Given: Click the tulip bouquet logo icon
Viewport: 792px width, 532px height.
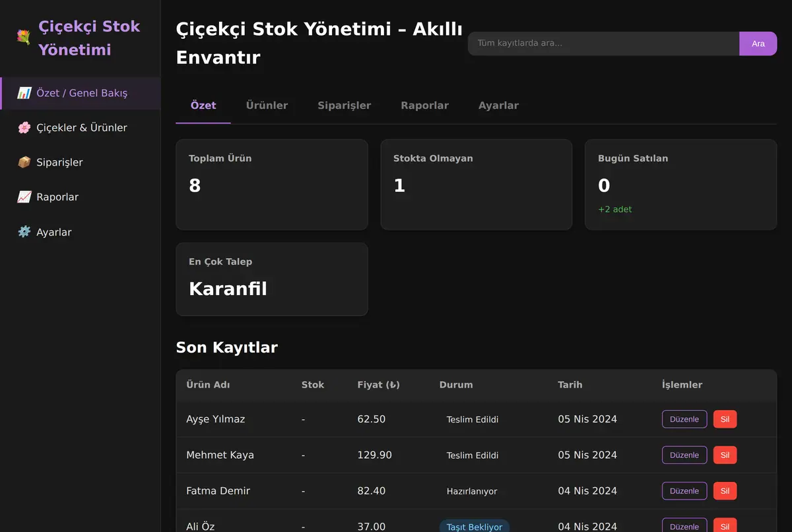Looking at the screenshot, I should [x=24, y=38].
